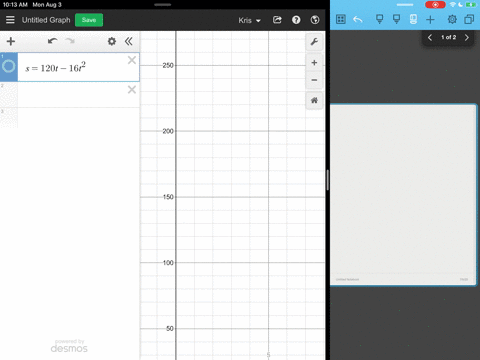Zoom in on the graph
480x360 pixels.
[314, 63]
